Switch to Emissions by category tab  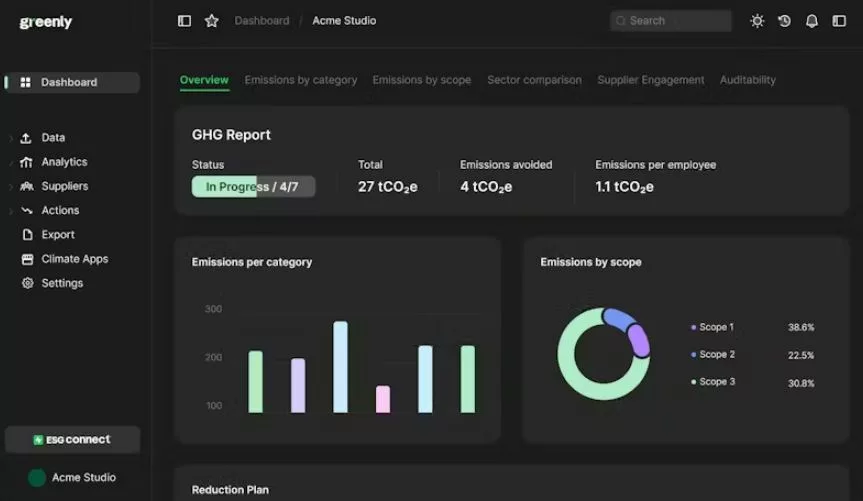click(x=301, y=80)
